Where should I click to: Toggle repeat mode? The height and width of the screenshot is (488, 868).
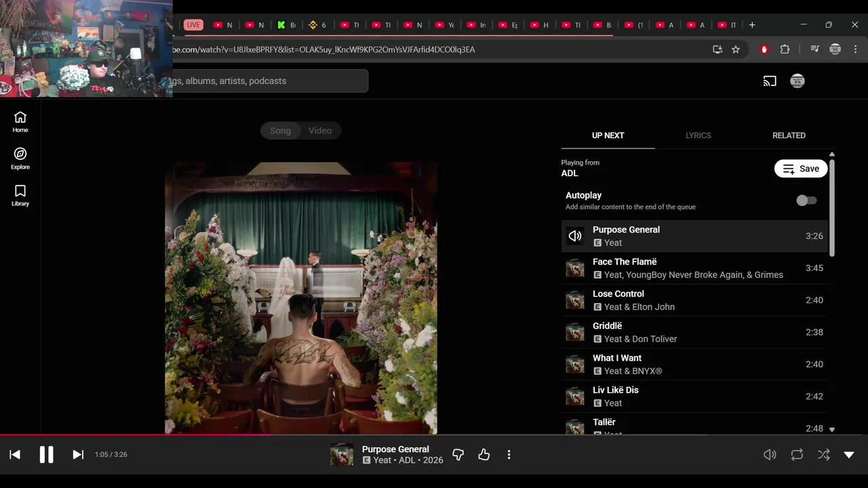(797, 455)
